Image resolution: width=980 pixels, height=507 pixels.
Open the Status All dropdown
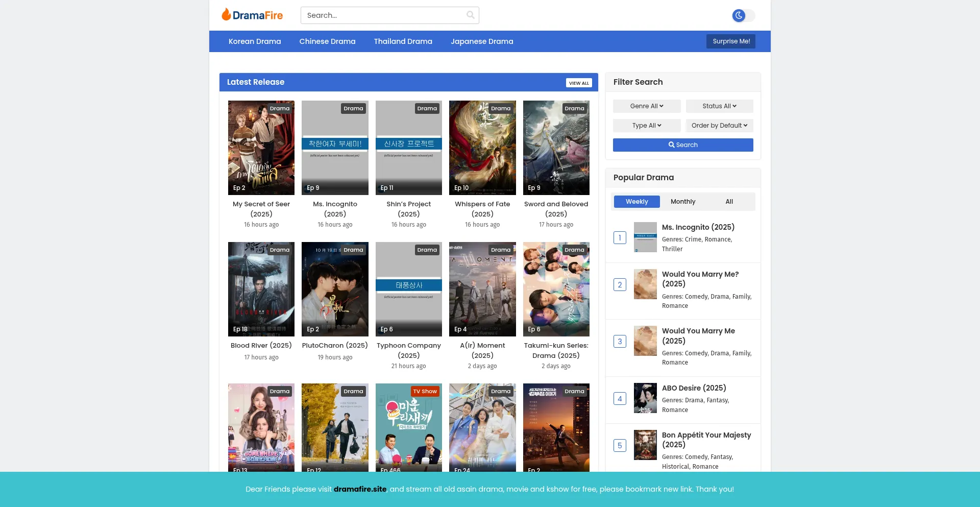click(x=719, y=106)
